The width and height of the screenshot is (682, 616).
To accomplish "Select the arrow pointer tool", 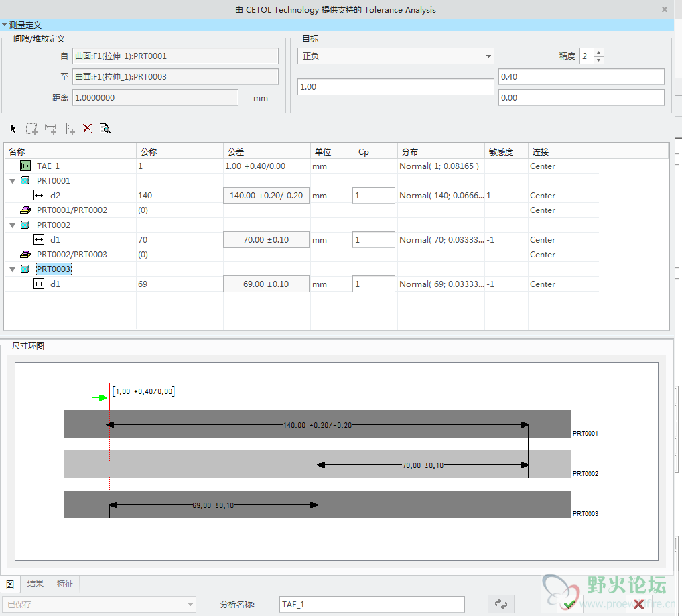I will click(x=13, y=129).
